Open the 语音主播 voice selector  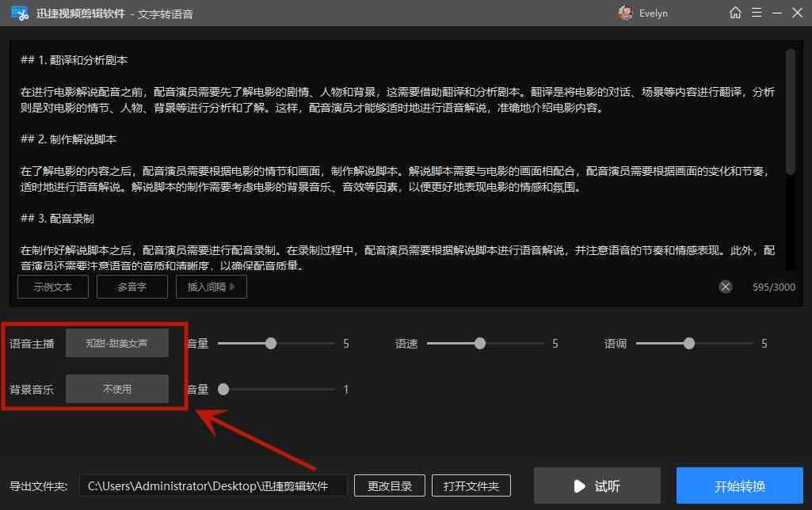pyautogui.click(x=117, y=343)
